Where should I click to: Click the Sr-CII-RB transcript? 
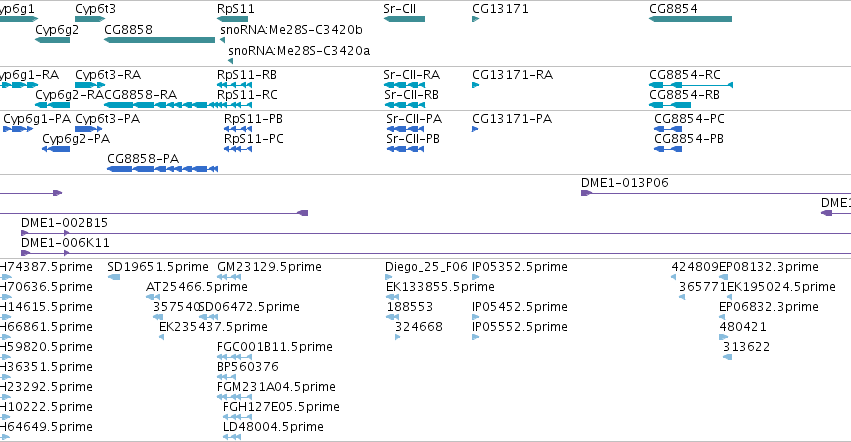click(404, 105)
